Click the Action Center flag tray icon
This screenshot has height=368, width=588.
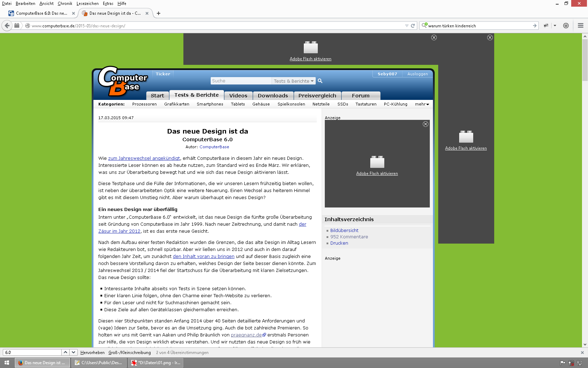click(x=563, y=363)
